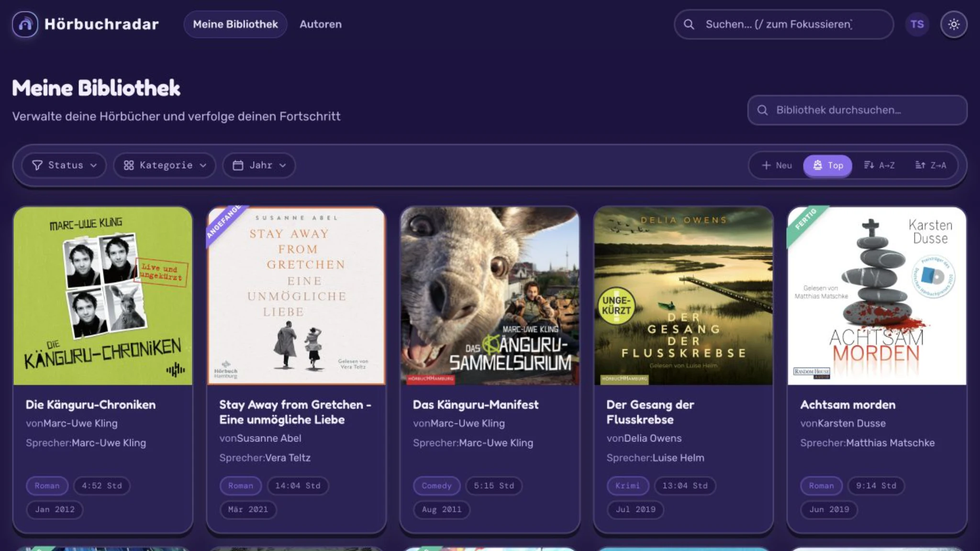This screenshot has width=980, height=551.
Task: Click the magnifier icon in library search
Action: pos(762,110)
